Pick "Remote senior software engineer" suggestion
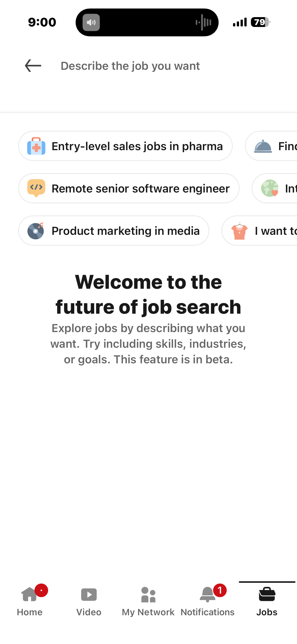The height and width of the screenshot is (644, 297). click(141, 188)
